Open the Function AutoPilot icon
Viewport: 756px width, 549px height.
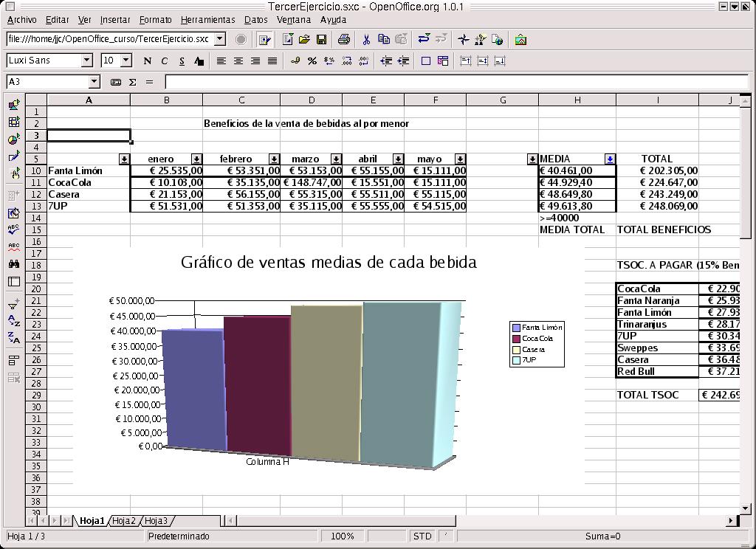pos(116,83)
